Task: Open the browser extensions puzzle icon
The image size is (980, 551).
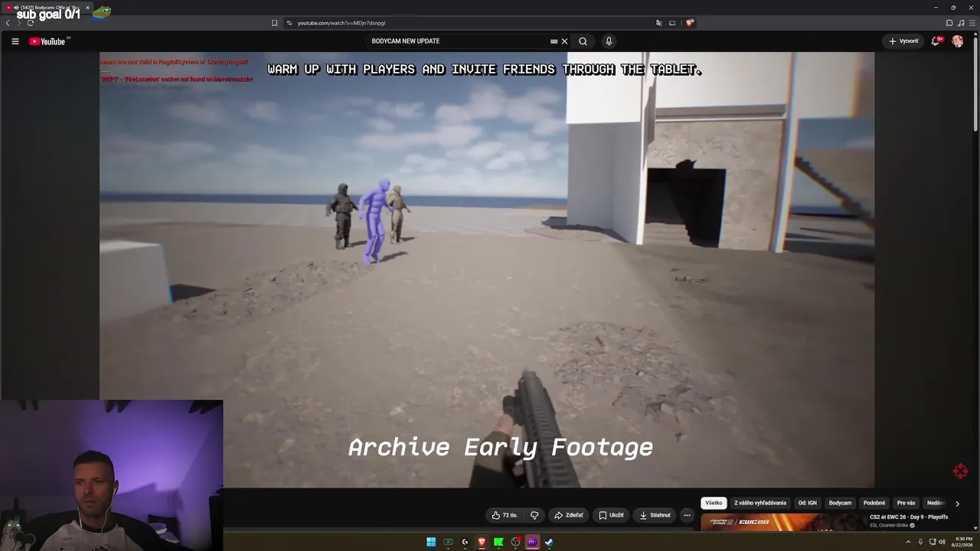Action: coord(949,23)
